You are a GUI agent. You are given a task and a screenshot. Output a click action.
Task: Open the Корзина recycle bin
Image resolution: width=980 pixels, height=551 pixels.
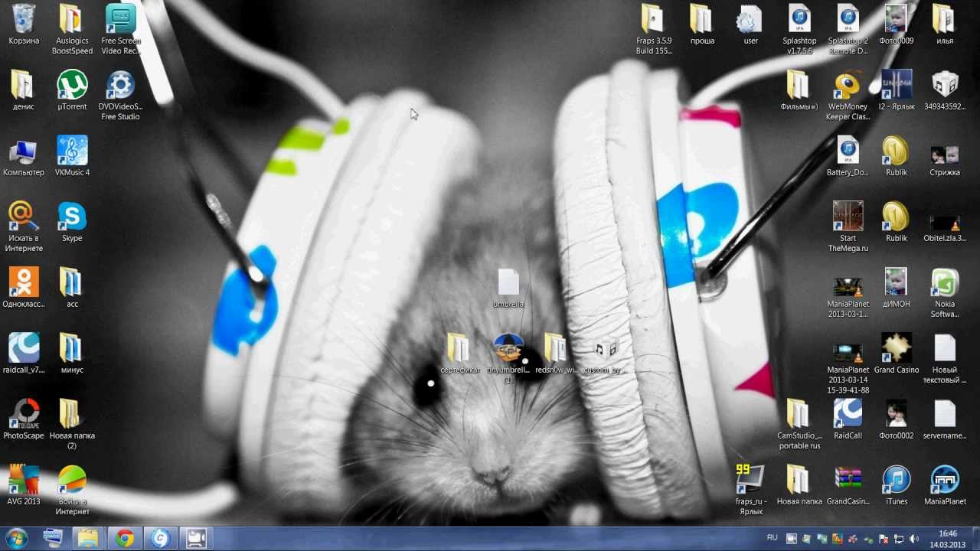tap(24, 25)
